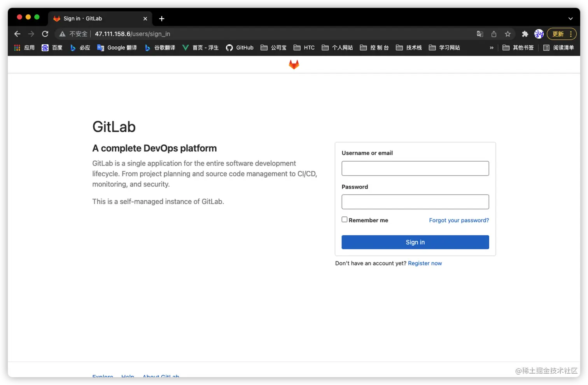The height and width of the screenshot is (385, 588).
Task: Open the 公司宝 bookmark folder
Action: 273,47
